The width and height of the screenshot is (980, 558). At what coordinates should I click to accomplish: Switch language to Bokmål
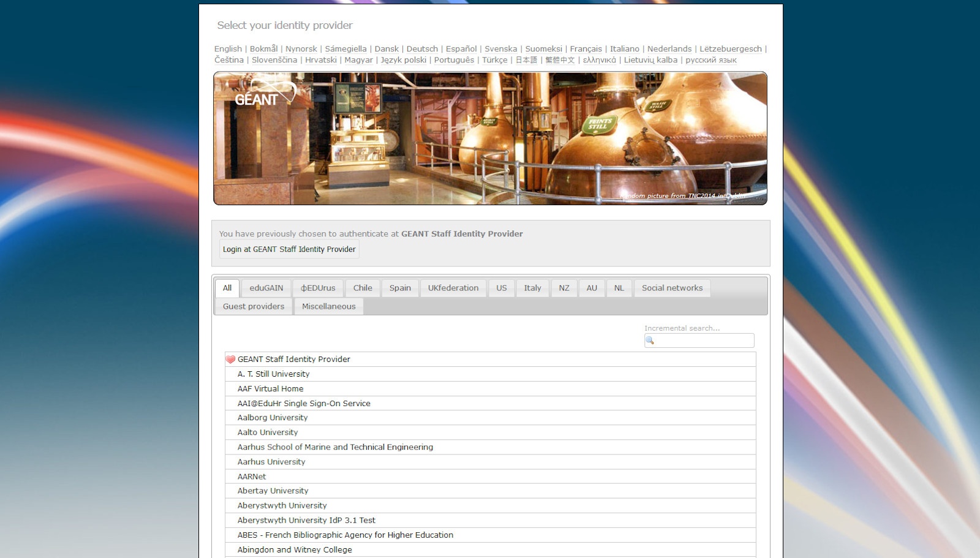263,49
